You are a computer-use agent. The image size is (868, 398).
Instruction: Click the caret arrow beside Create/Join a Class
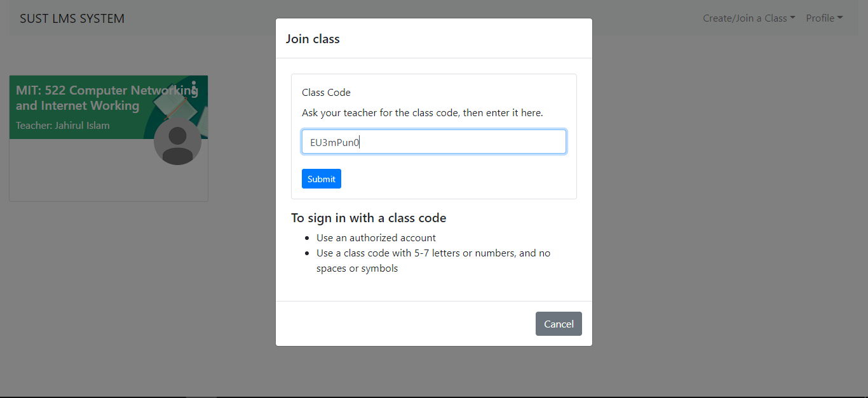click(x=792, y=18)
